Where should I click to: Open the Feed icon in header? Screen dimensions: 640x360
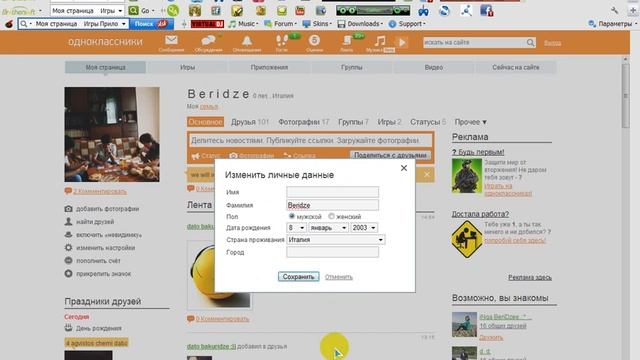(x=347, y=40)
